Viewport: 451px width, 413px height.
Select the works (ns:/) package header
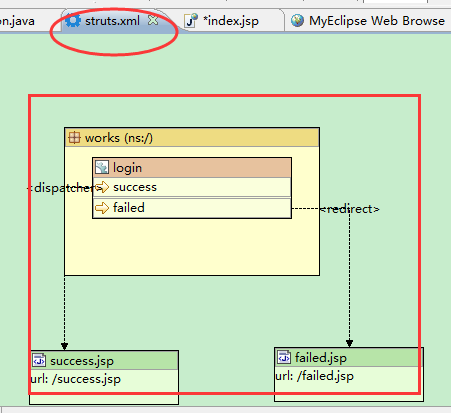[x=192, y=137]
